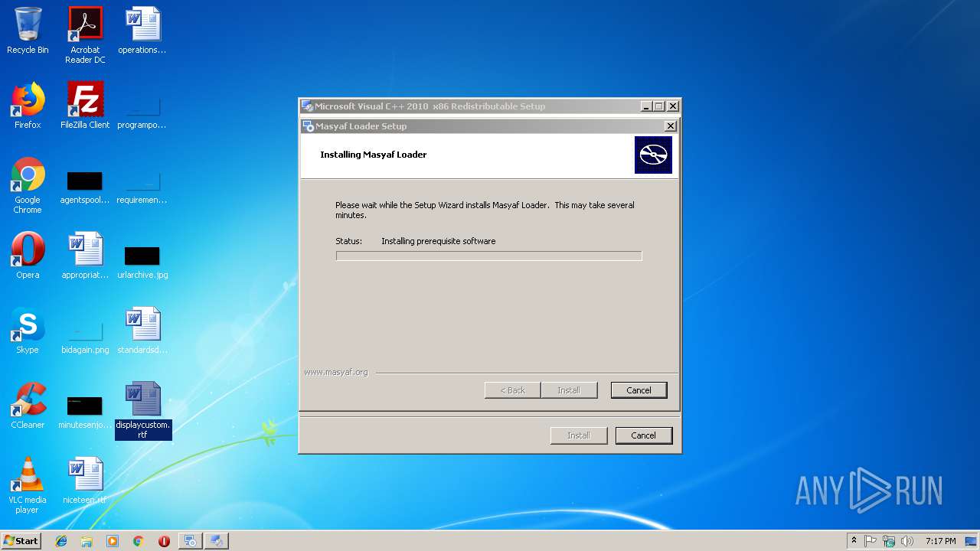Close the Masyaf Loader Setup dialog
Image resolution: width=980 pixels, height=551 pixels.
[x=670, y=126]
